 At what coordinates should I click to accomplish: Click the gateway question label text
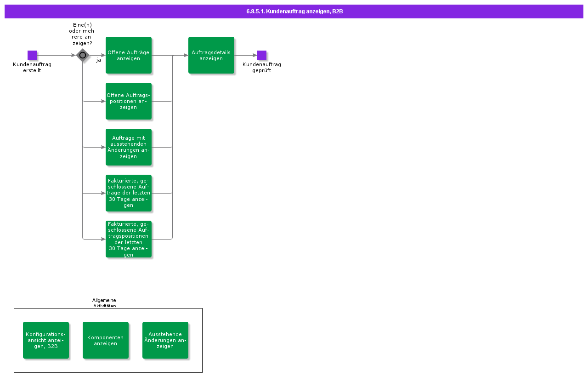83,34
